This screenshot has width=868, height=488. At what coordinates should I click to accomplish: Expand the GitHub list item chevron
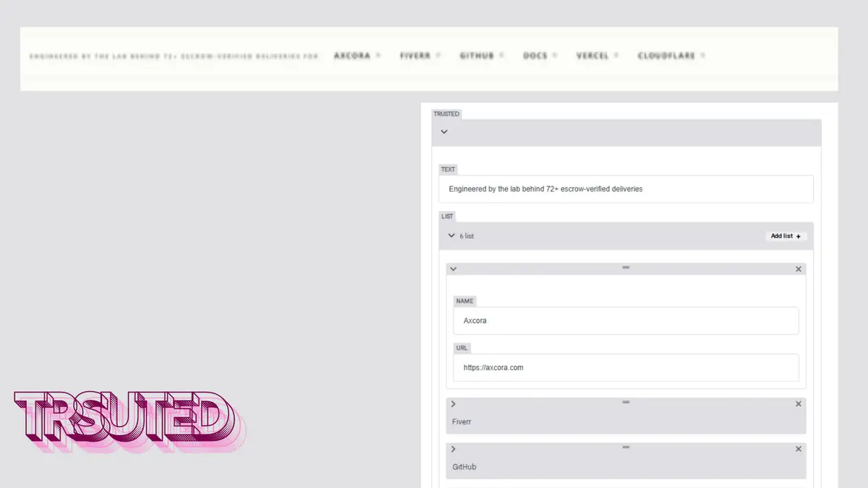tap(454, 449)
